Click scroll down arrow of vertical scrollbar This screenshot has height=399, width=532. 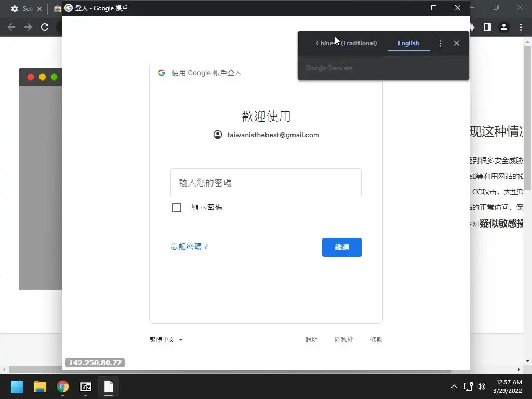point(527,361)
